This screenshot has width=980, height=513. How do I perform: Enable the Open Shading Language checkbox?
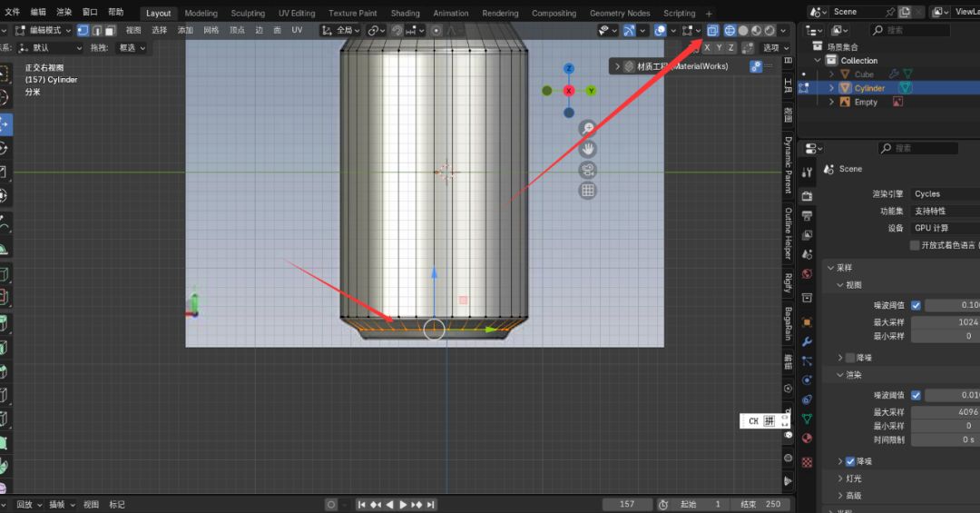pyautogui.click(x=915, y=245)
